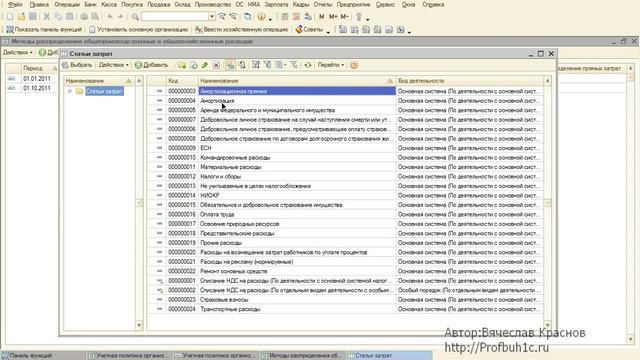
Task: Click Ввести хозяйственную операцию
Action: coord(242,29)
